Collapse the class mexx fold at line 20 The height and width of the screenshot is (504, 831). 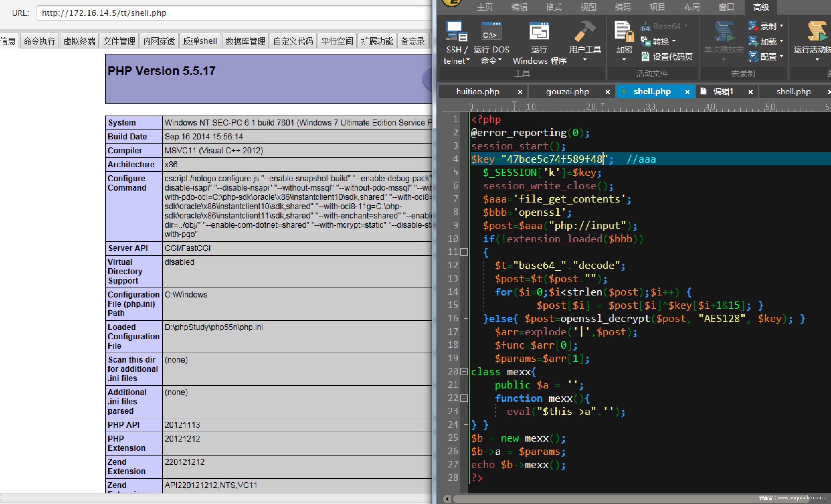coord(464,372)
